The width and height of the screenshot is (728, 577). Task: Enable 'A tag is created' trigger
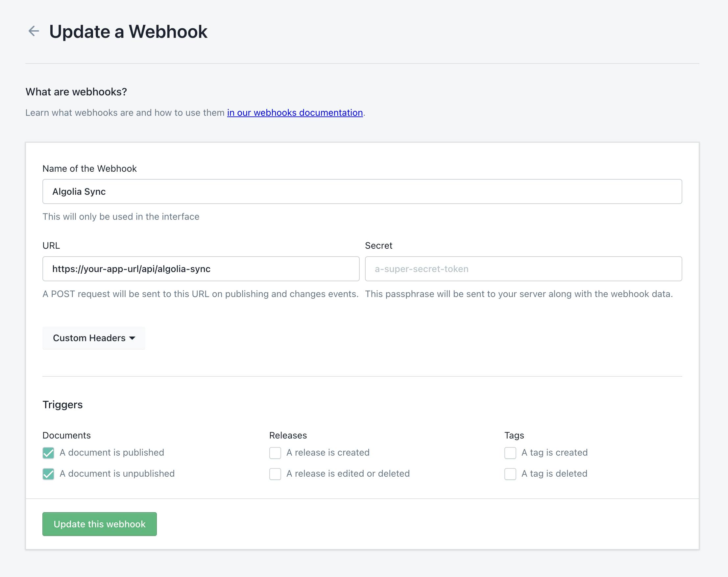click(x=510, y=453)
